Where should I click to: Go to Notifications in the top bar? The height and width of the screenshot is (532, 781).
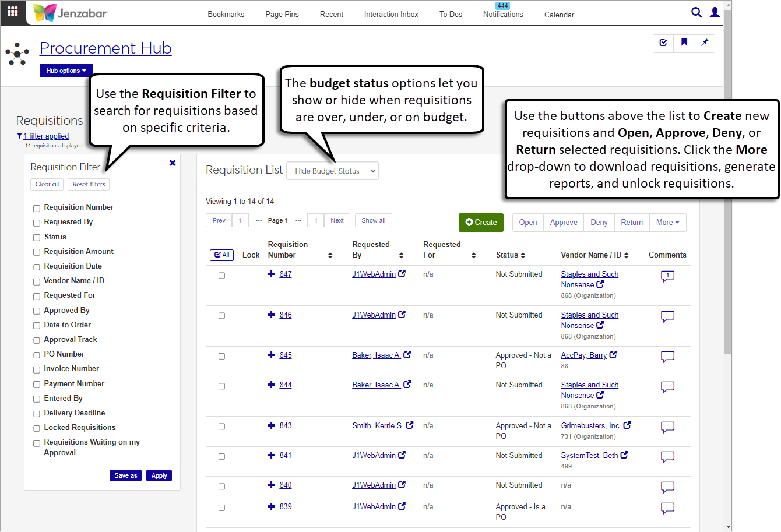(x=503, y=15)
